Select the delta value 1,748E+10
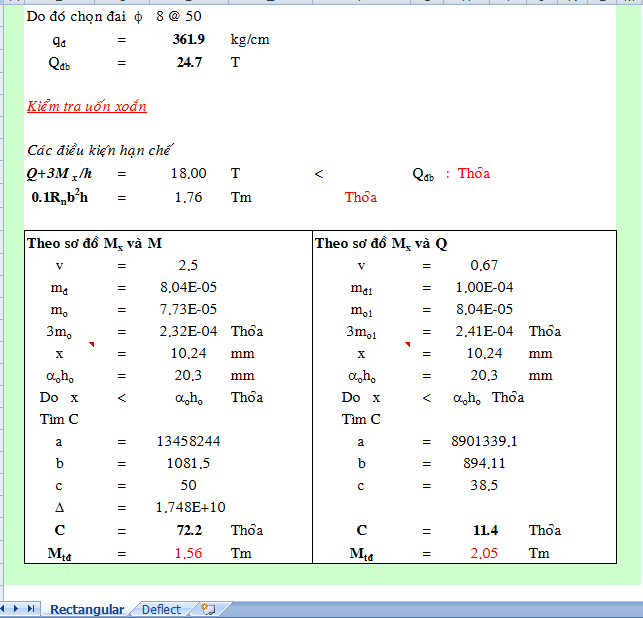643x618 pixels. point(190,508)
